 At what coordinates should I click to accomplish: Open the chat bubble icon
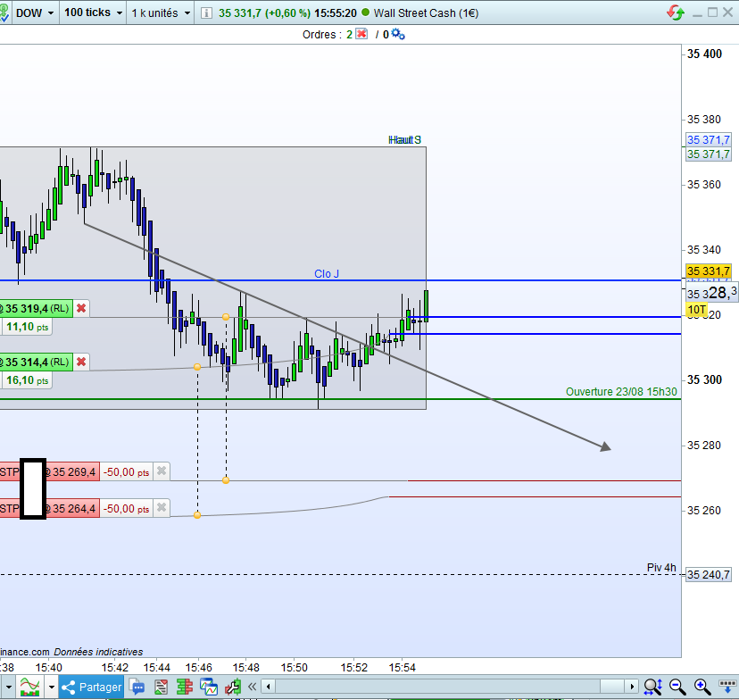137,687
